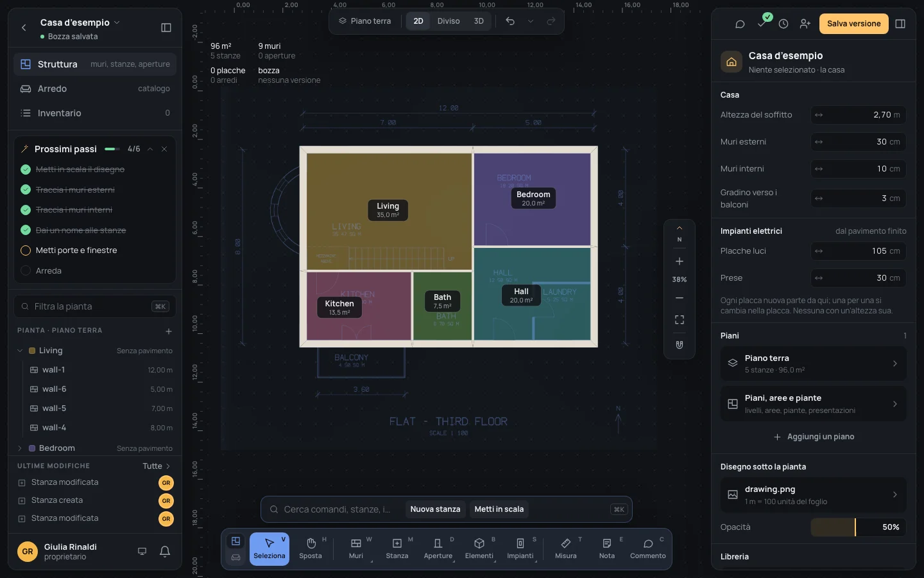Zoom in with the plus icon
The image size is (924, 578).
click(x=680, y=261)
